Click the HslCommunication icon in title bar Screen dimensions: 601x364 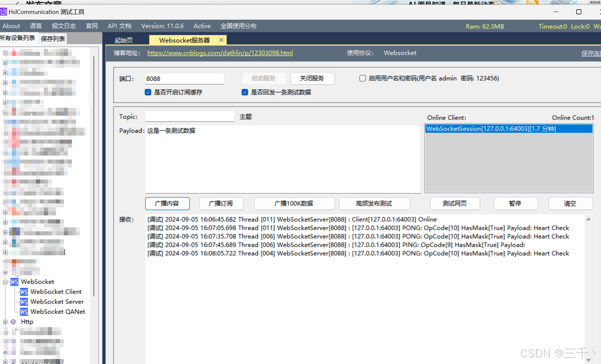tap(4, 12)
